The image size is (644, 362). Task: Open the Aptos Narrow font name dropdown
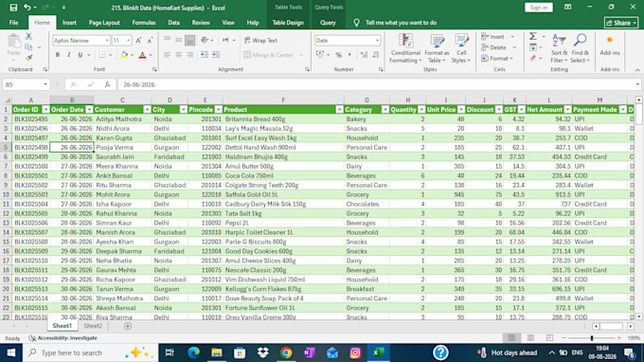point(107,40)
